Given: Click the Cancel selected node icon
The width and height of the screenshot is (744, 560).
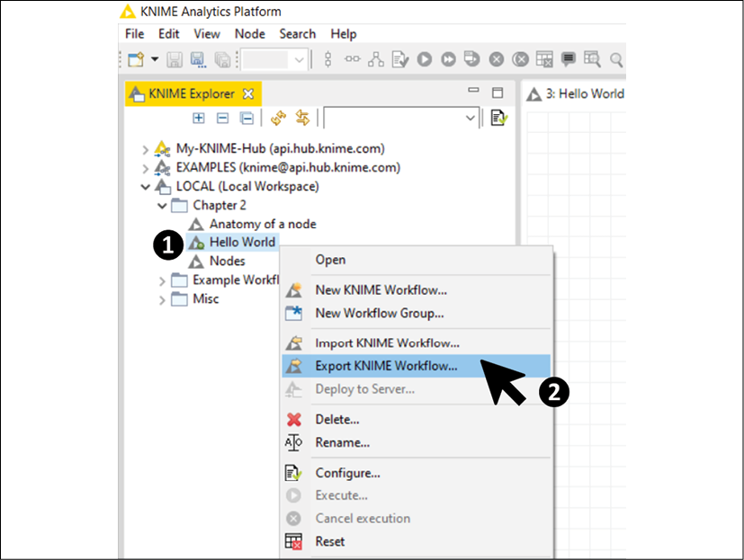Looking at the screenshot, I should 497,59.
